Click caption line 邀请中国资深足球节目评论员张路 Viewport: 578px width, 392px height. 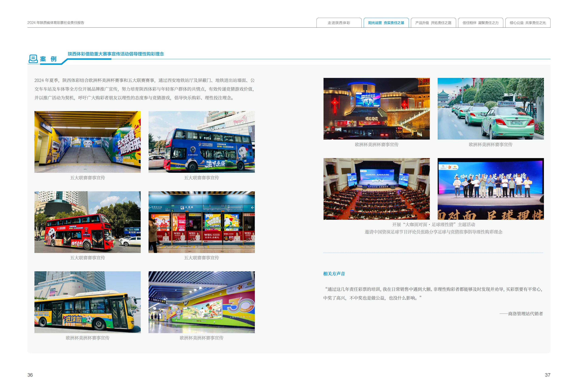pos(433,232)
